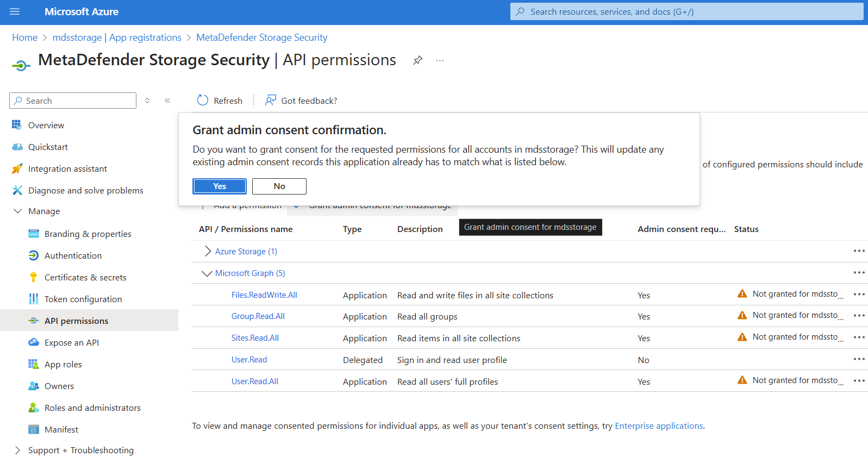868x457 pixels.
Task: Open Azure Storage (1) API link
Action: (x=246, y=252)
